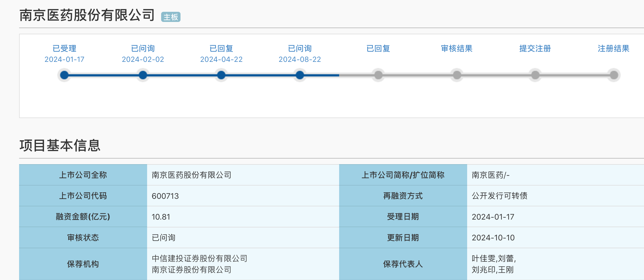
Task: Click the 审核状态 header cell
Action: [x=83, y=238]
